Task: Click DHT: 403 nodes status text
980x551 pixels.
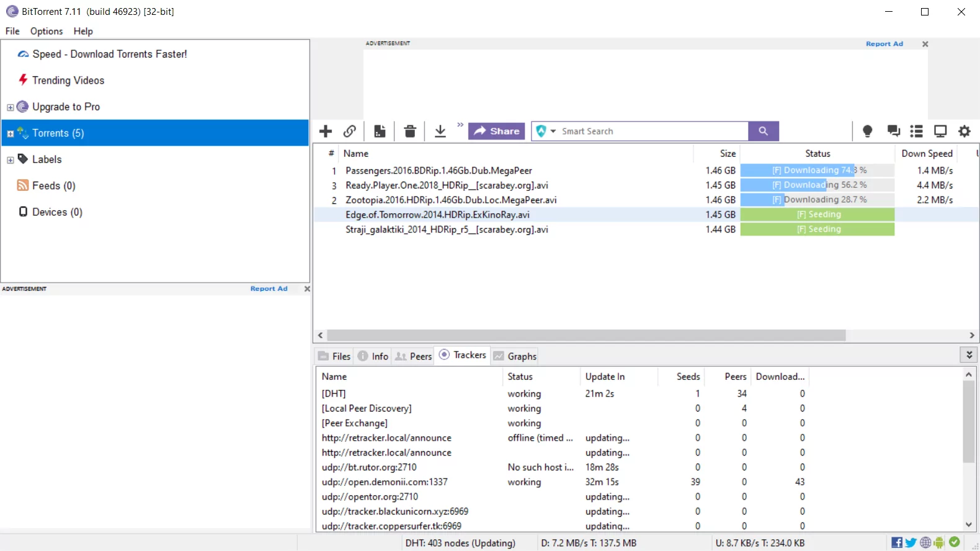Action: [460, 543]
